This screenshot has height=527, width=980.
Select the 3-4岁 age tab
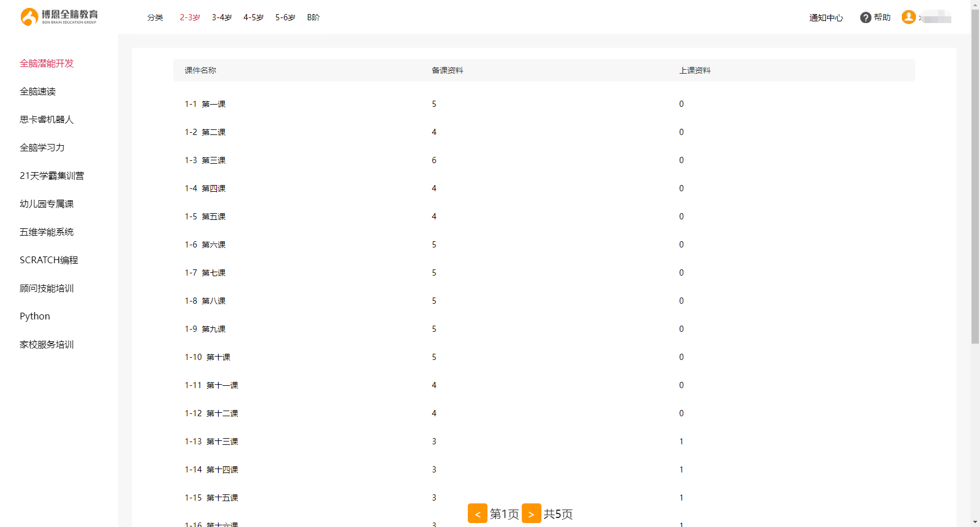(222, 17)
